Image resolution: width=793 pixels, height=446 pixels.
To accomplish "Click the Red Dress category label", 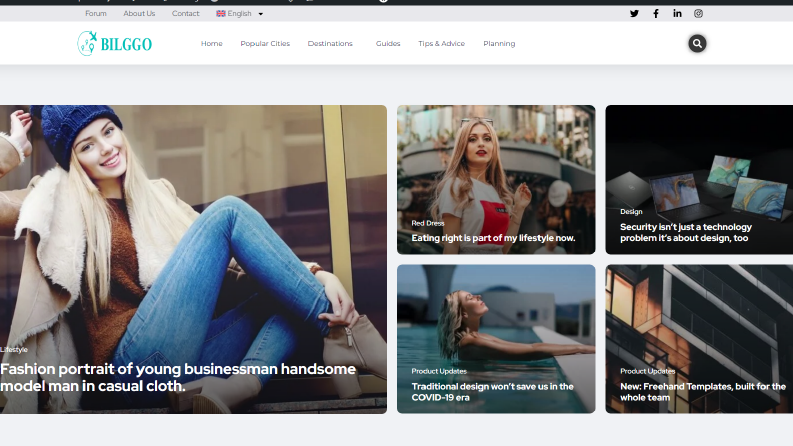I will (x=428, y=223).
